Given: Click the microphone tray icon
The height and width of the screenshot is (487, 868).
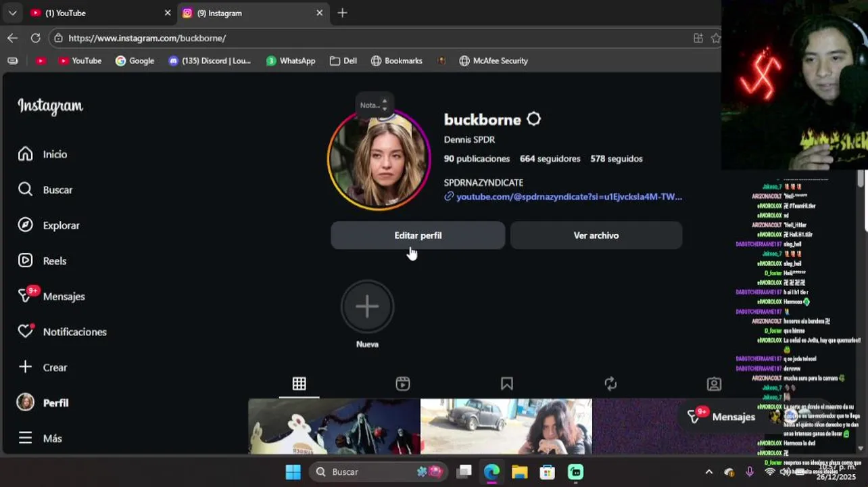Looking at the screenshot, I should tap(749, 471).
